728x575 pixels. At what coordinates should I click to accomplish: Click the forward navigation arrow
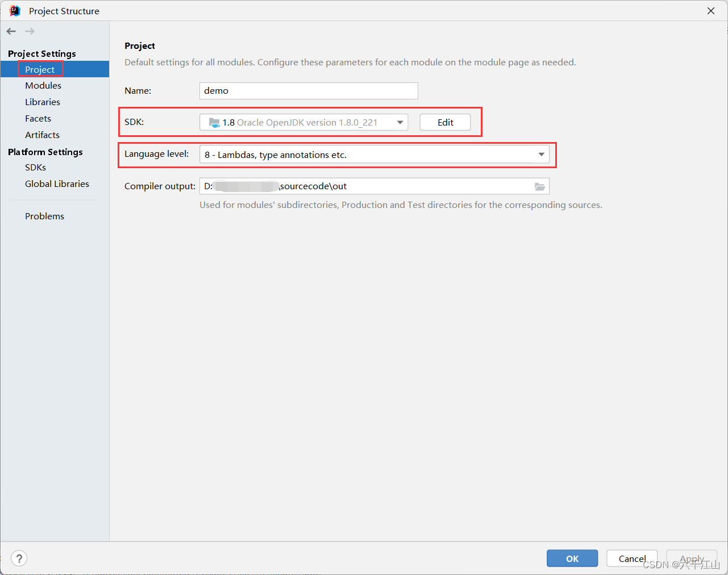[x=30, y=31]
